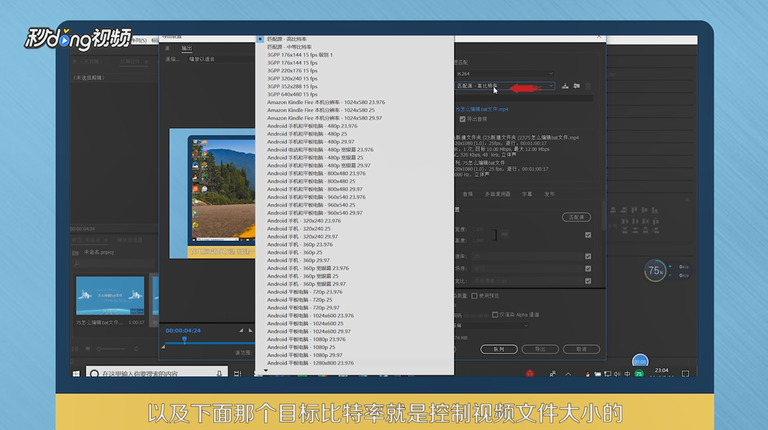Screen dimensions: 768x430
Task: Toggle the 导出音频 checkbox
Action: pyautogui.click(x=462, y=119)
